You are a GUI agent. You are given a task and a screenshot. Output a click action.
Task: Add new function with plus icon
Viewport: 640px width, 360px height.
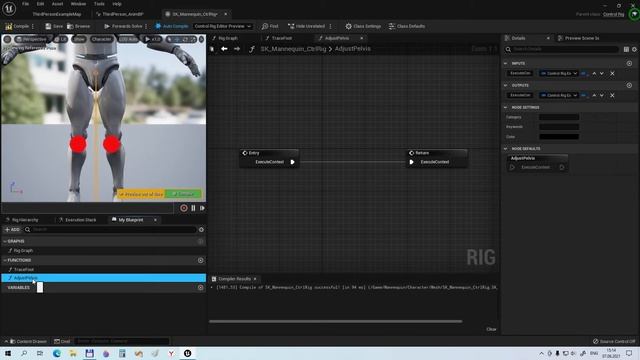(x=200, y=260)
